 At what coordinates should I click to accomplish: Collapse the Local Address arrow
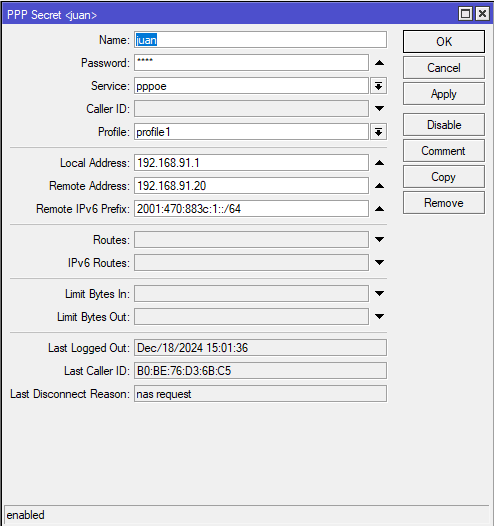click(379, 163)
